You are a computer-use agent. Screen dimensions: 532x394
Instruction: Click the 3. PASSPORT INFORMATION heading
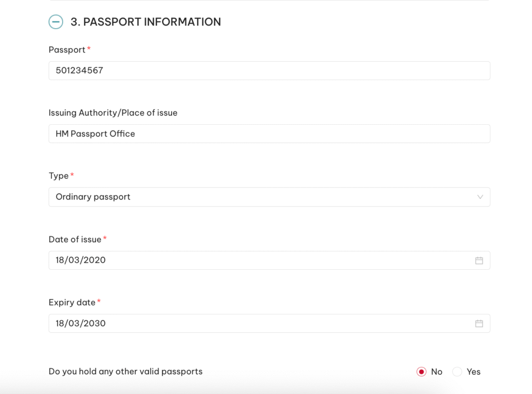click(x=145, y=22)
